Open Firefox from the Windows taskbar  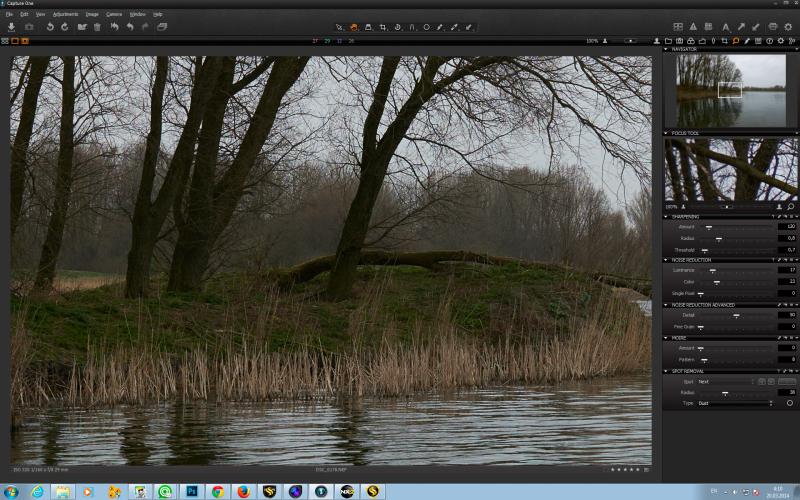click(244, 491)
